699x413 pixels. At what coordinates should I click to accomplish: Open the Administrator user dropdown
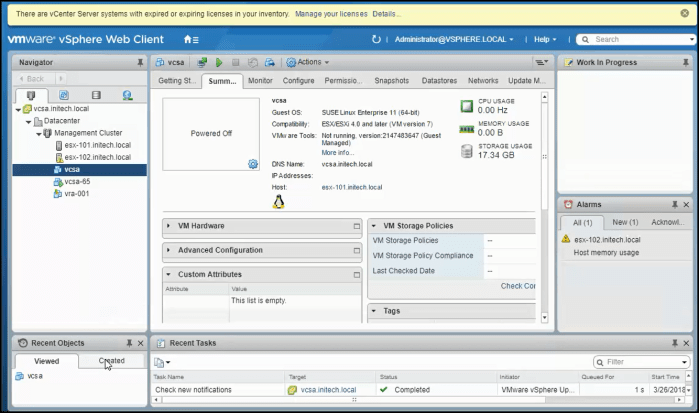pos(454,39)
